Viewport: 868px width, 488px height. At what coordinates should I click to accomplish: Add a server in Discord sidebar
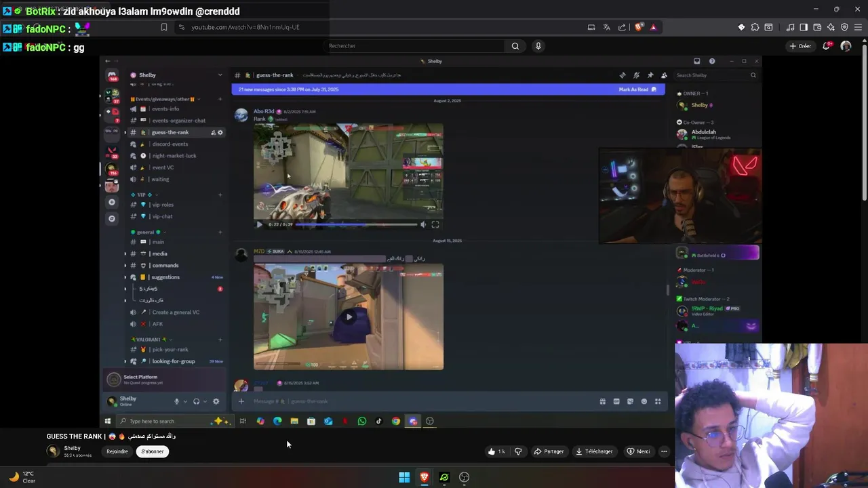click(x=112, y=202)
